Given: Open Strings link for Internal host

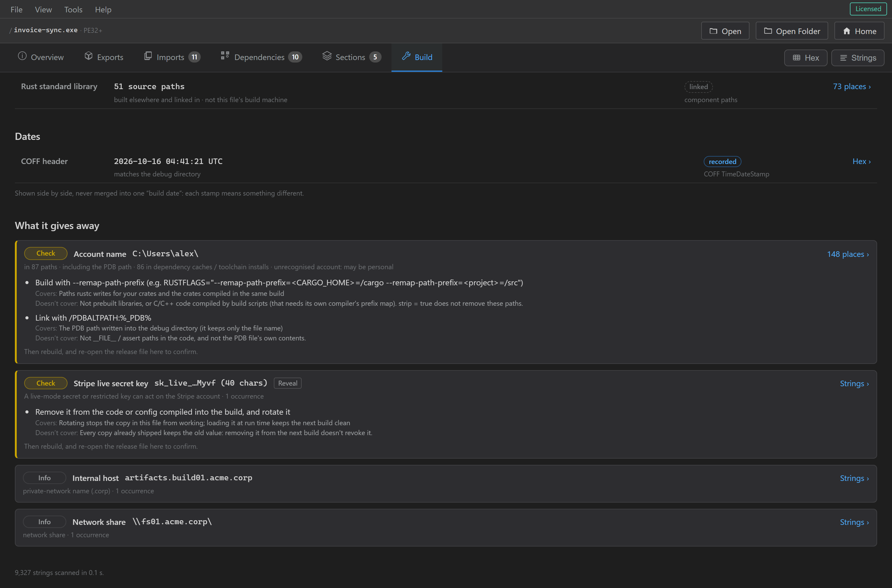Looking at the screenshot, I should (854, 478).
